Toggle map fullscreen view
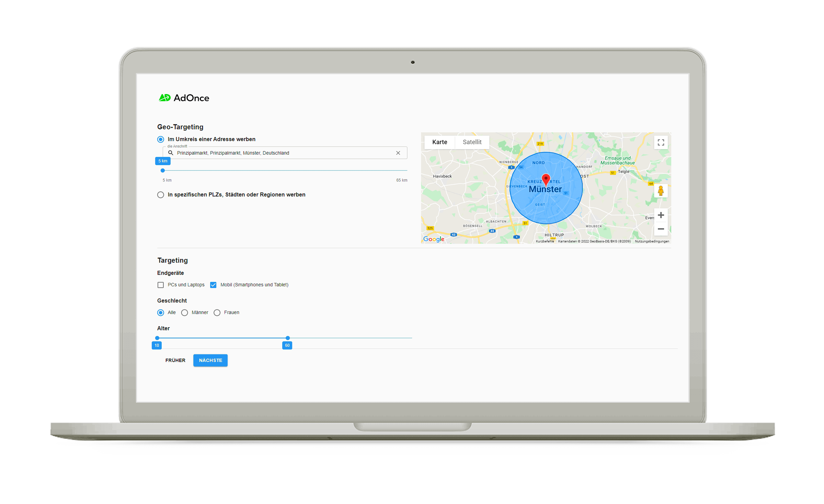 [661, 142]
